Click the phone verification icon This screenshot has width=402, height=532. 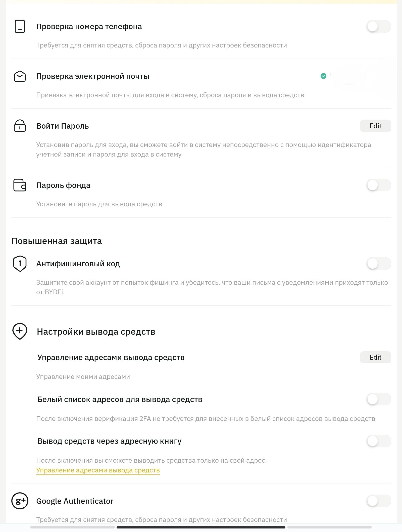[x=20, y=26]
